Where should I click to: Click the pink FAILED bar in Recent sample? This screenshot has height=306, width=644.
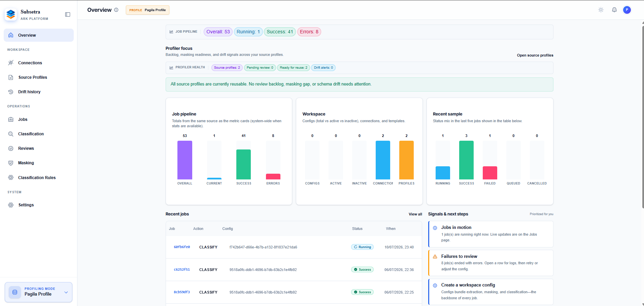[x=490, y=173]
